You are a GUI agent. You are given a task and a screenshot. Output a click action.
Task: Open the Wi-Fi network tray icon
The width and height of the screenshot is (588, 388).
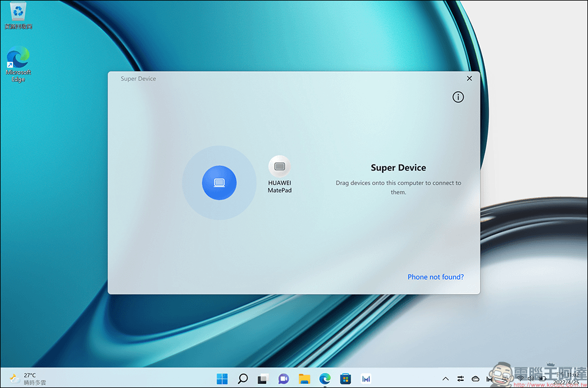(520, 379)
